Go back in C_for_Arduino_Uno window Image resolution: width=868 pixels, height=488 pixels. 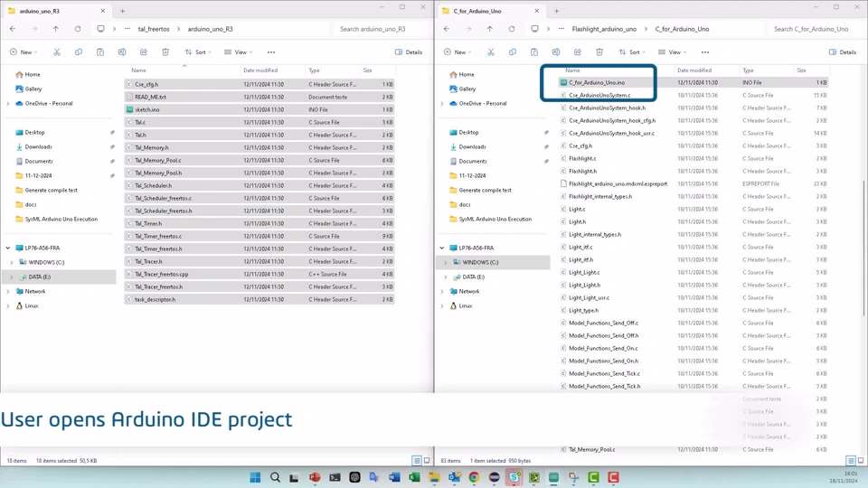click(447, 29)
